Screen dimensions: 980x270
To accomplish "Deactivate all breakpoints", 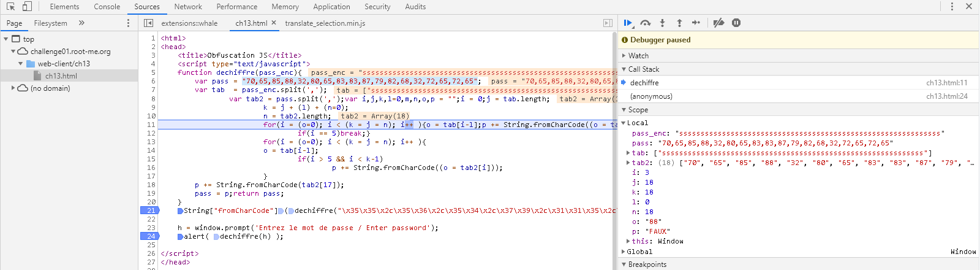I will click(x=719, y=23).
